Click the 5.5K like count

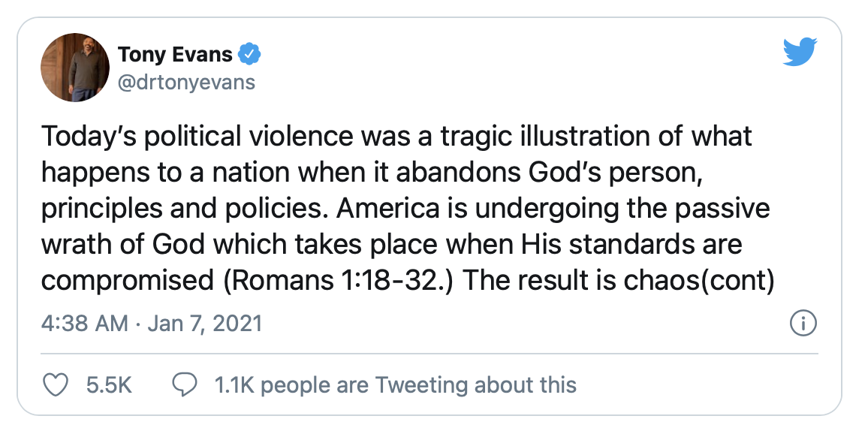[109, 385]
